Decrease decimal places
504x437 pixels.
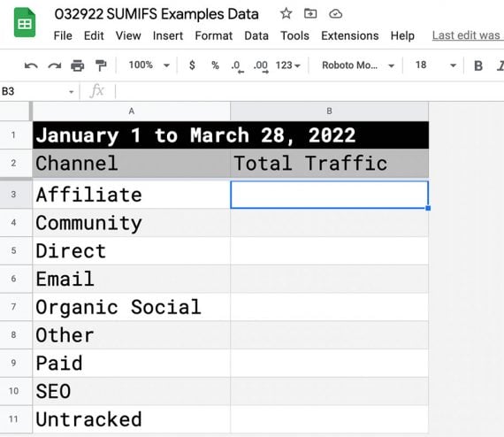237,66
